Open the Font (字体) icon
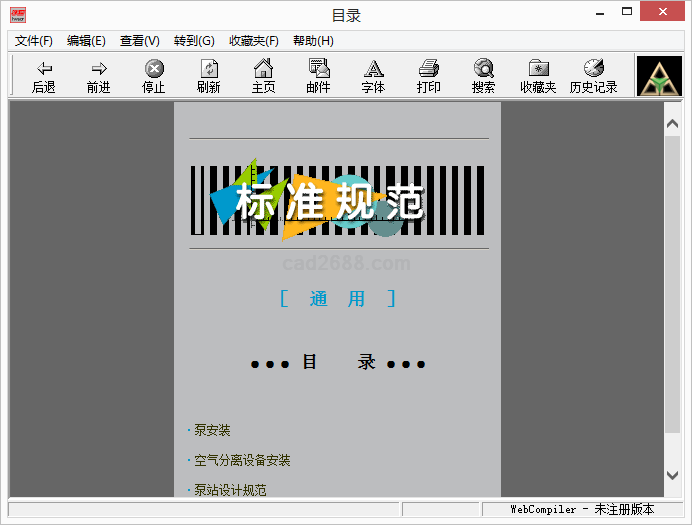Screen dimensions: 692x525 click(373, 69)
